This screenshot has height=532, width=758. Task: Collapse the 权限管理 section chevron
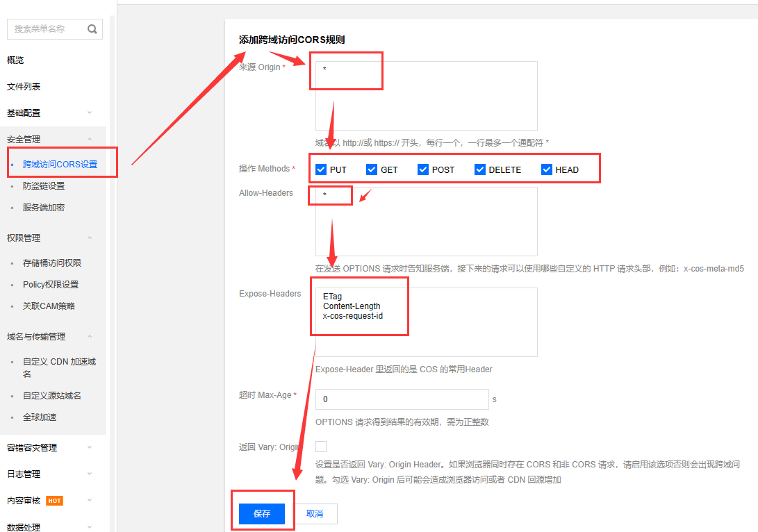pyautogui.click(x=90, y=238)
